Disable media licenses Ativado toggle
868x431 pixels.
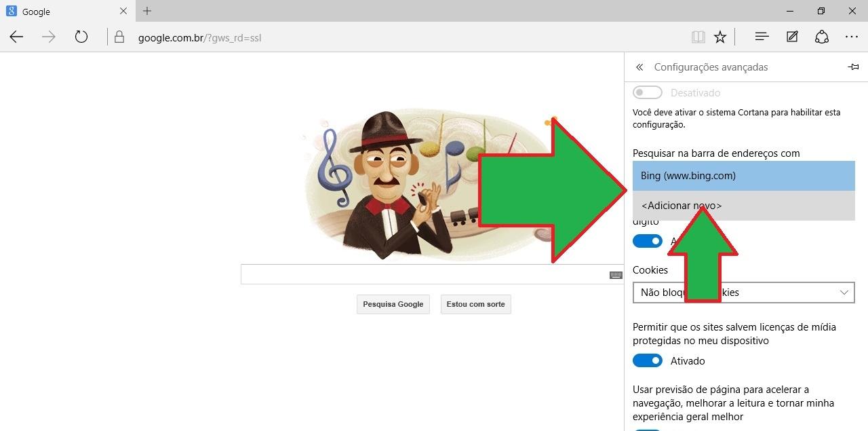point(648,360)
